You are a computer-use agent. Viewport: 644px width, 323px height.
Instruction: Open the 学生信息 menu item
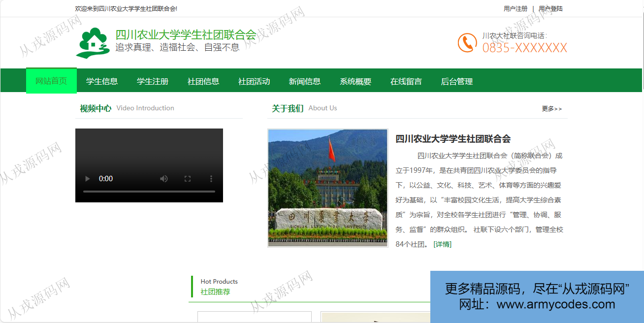[102, 81]
